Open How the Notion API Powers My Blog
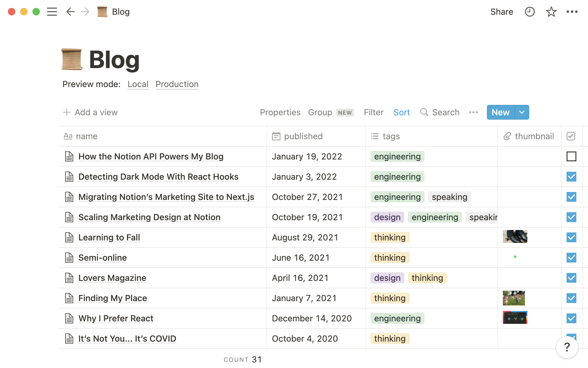Image resolution: width=588 pixels, height=368 pixels. coord(151,156)
